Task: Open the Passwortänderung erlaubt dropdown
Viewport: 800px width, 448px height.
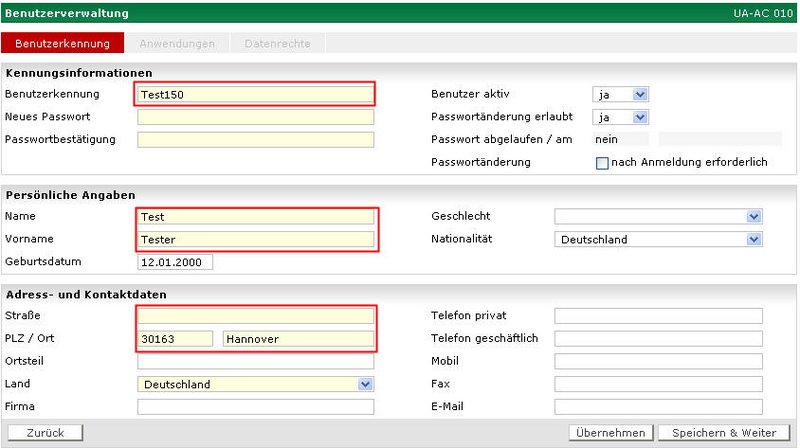Action: (621, 117)
